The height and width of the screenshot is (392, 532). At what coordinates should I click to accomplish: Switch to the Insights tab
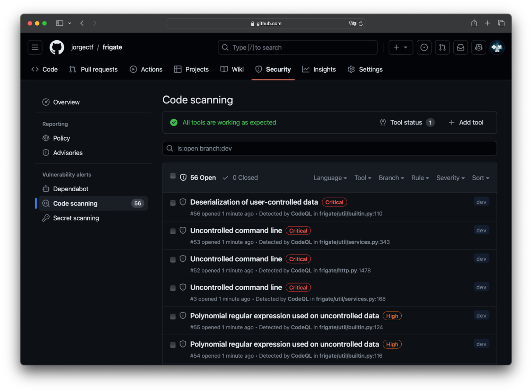[319, 69]
